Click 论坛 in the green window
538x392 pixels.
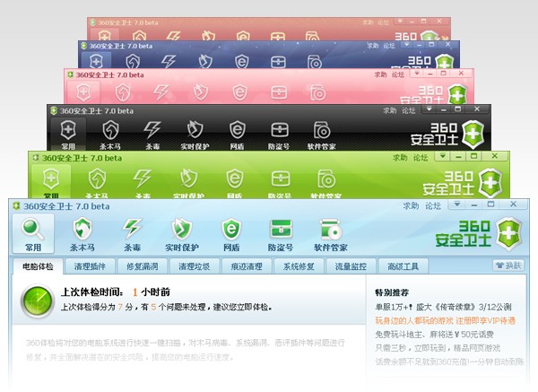click(x=421, y=158)
